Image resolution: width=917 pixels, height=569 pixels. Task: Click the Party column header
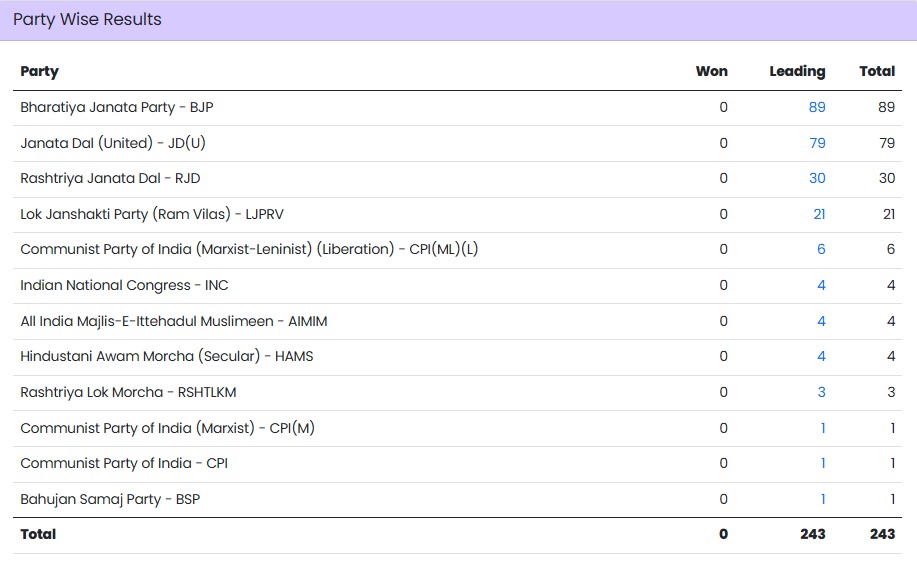click(40, 71)
